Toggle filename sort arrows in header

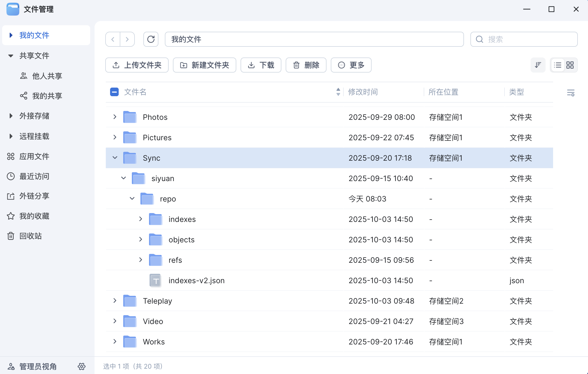pyautogui.click(x=338, y=92)
